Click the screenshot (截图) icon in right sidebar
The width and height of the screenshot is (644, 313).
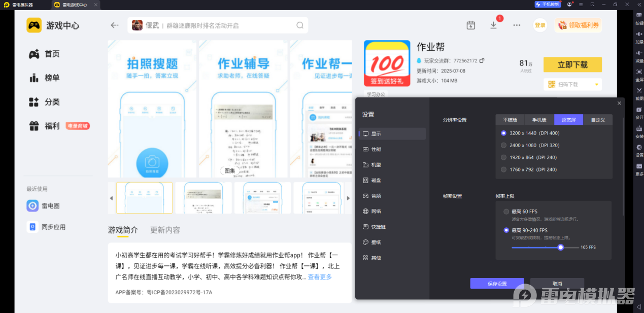tap(639, 90)
